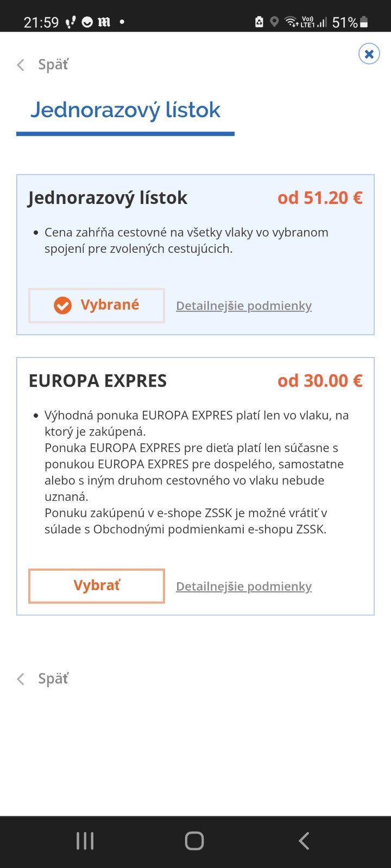Select EUROPA EXPRES with the Vybrať button
391x868 pixels.
pos(97,586)
